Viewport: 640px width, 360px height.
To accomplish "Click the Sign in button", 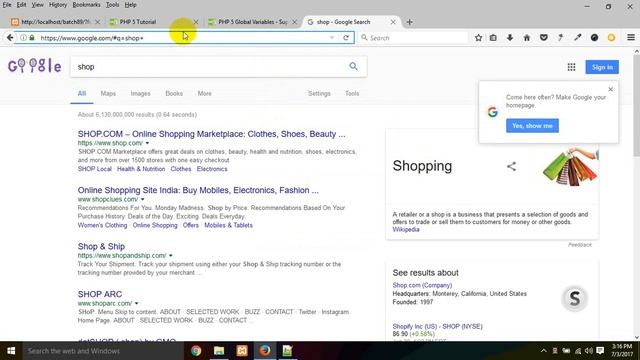I will click(x=602, y=67).
